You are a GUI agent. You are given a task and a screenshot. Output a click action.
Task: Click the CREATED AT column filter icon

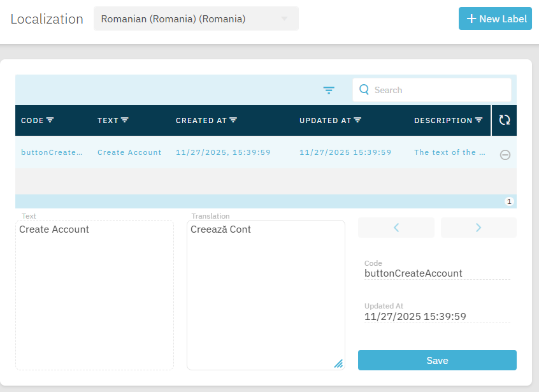coord(233,120)
